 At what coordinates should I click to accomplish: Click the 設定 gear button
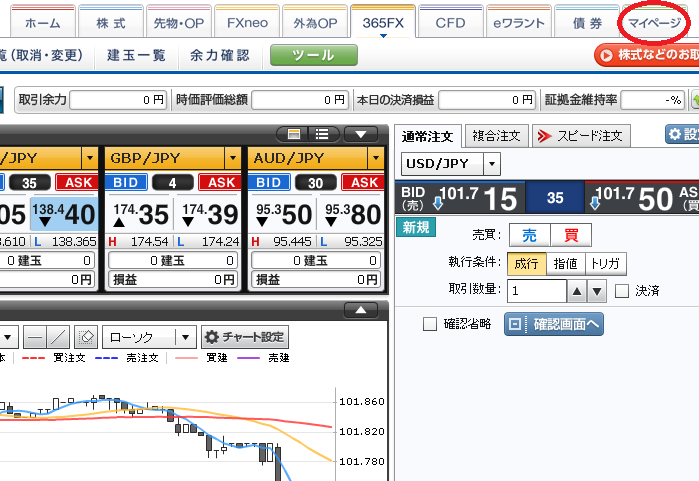[682, 134]
